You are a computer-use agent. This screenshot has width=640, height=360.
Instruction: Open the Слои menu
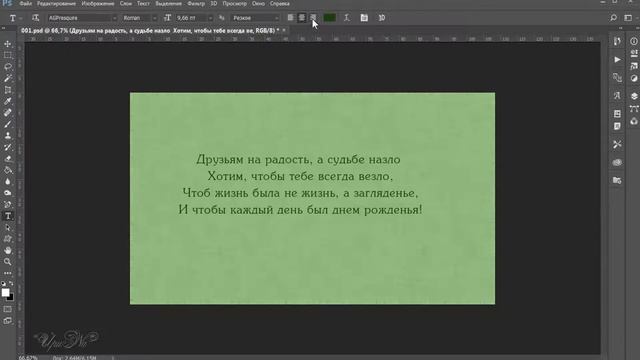(126, 3)
